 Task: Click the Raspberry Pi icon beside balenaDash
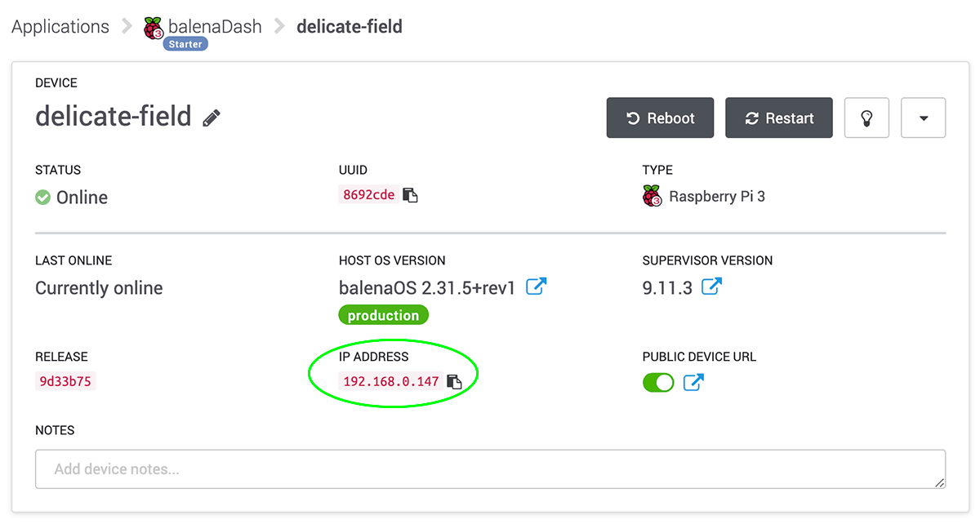click(154, 28)
